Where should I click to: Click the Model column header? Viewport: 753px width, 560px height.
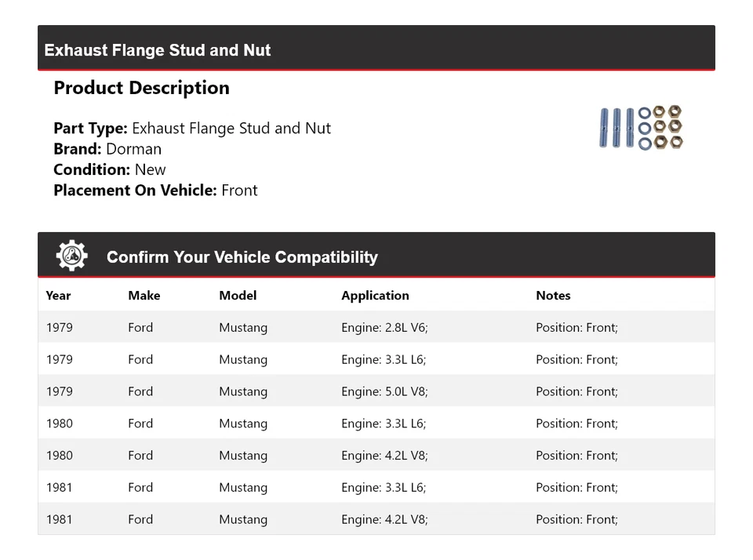tap(238, 296)
